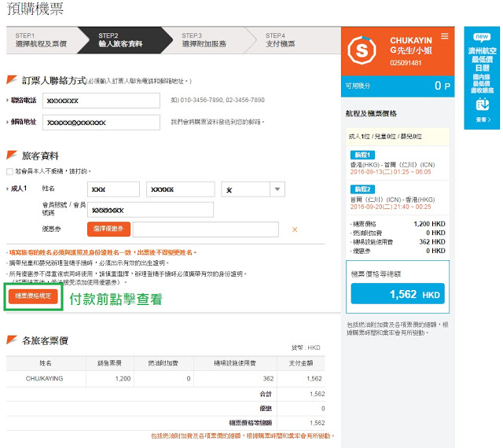Select the member number input field

(149, 210)
